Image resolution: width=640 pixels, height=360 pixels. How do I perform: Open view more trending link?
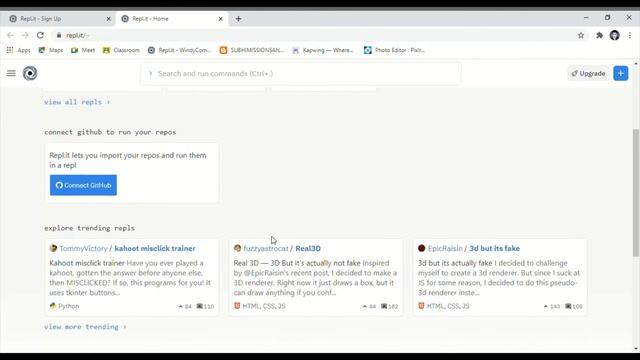[x=85, y=327]
